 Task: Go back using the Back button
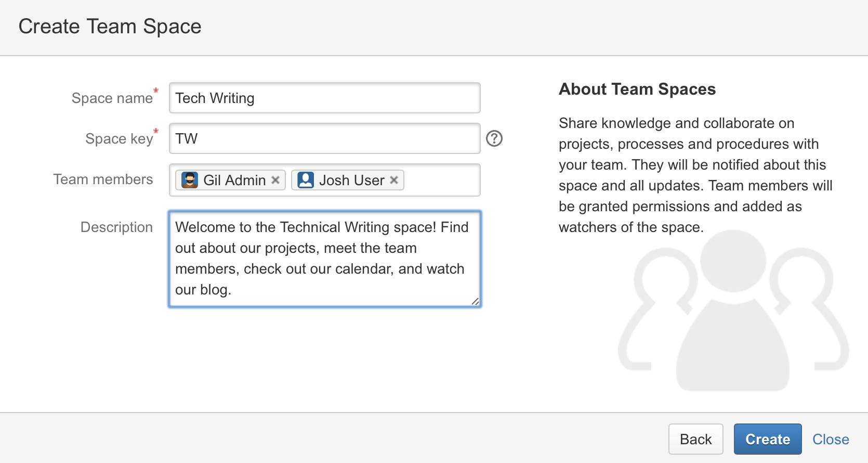coord(695,439)
